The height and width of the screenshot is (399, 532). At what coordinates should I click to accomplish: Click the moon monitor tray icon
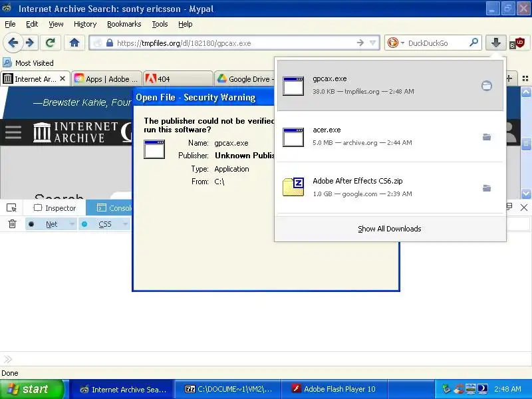pyautogui.click(x=483, y=389)
